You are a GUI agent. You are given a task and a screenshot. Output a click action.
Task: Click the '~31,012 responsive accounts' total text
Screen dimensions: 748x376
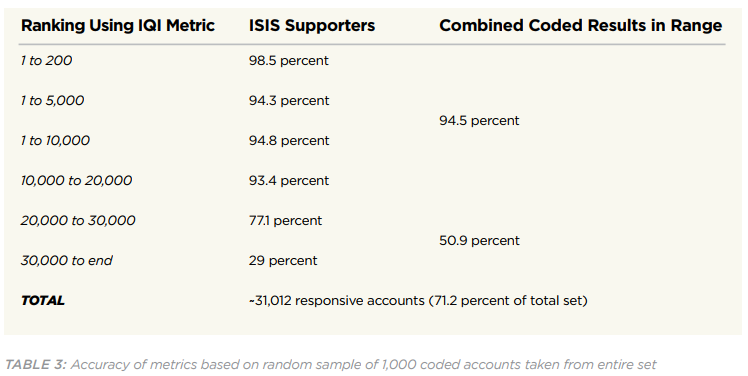(x=336, y=301)
